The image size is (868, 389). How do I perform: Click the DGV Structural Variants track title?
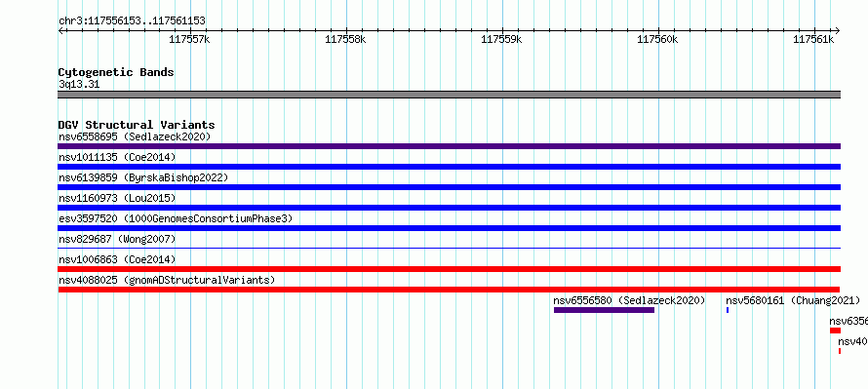click(x=137, y=125)
